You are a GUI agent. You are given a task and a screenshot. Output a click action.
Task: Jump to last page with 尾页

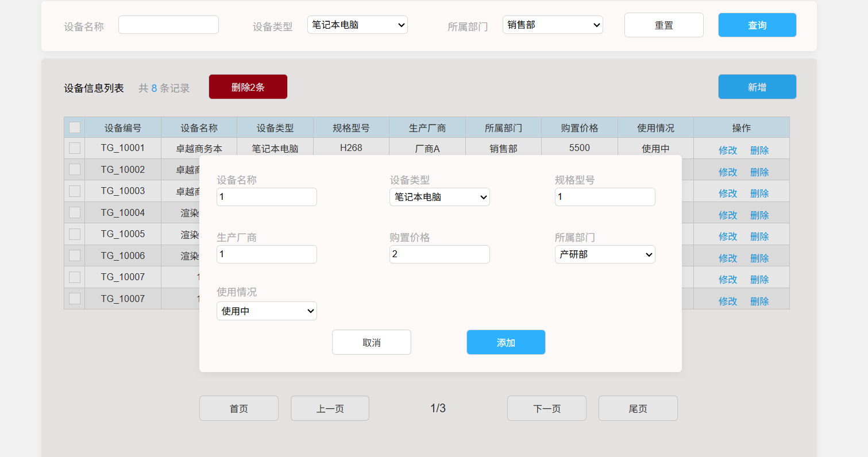638,408
